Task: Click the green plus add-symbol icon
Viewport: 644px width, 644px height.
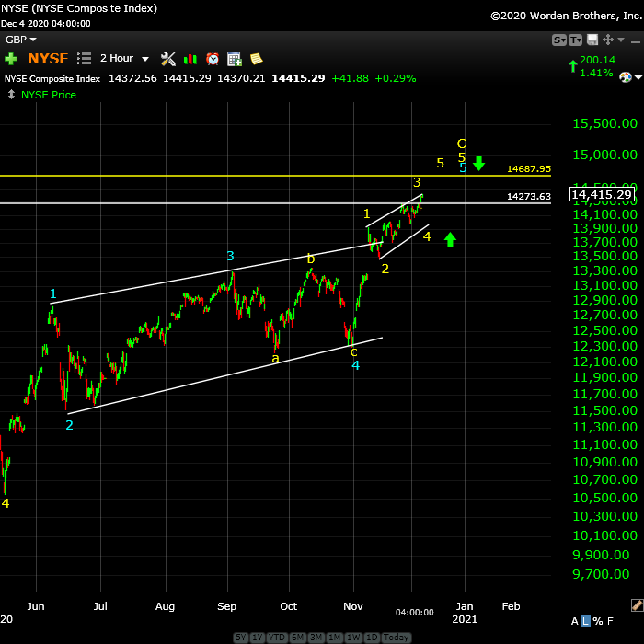Action: [11, 59]
